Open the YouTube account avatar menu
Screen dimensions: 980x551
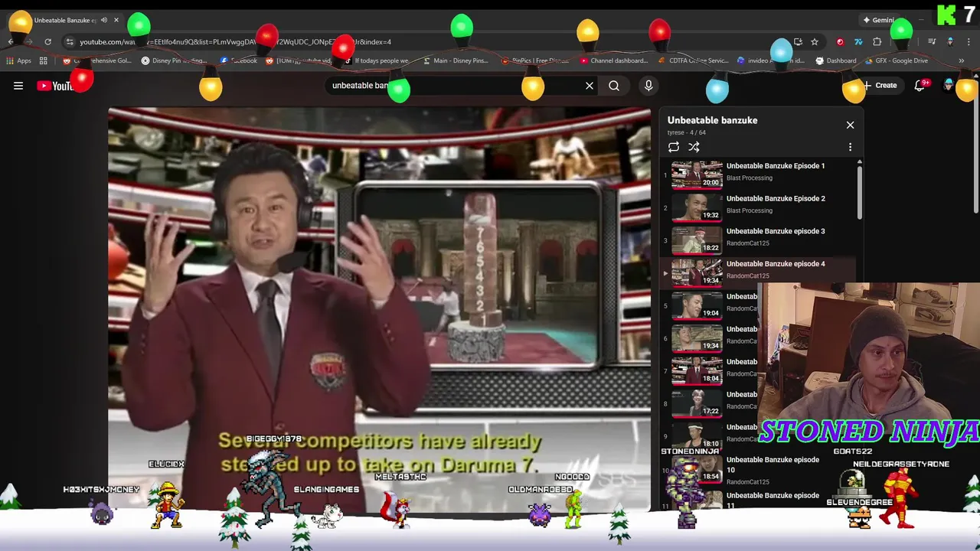[x=949, y=86]
